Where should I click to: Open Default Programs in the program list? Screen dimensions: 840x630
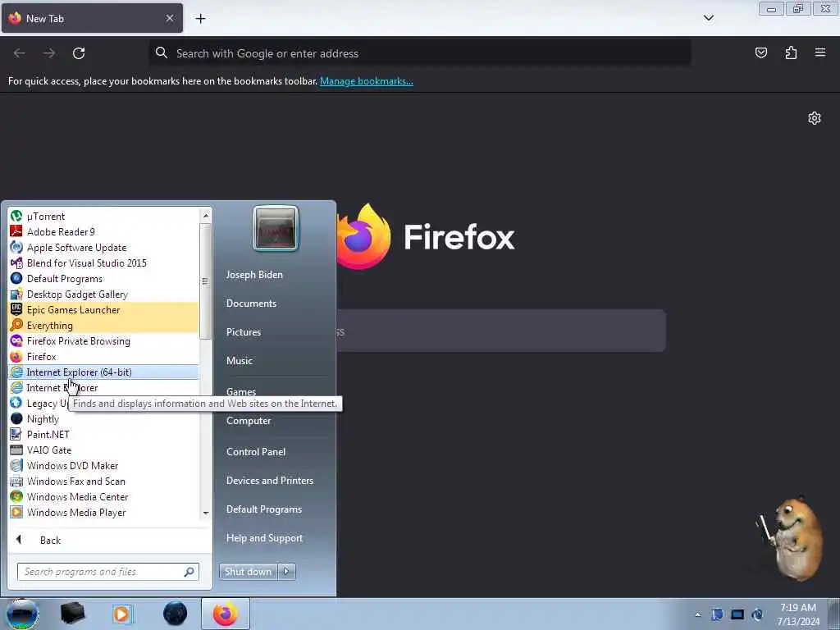(103, 279)
